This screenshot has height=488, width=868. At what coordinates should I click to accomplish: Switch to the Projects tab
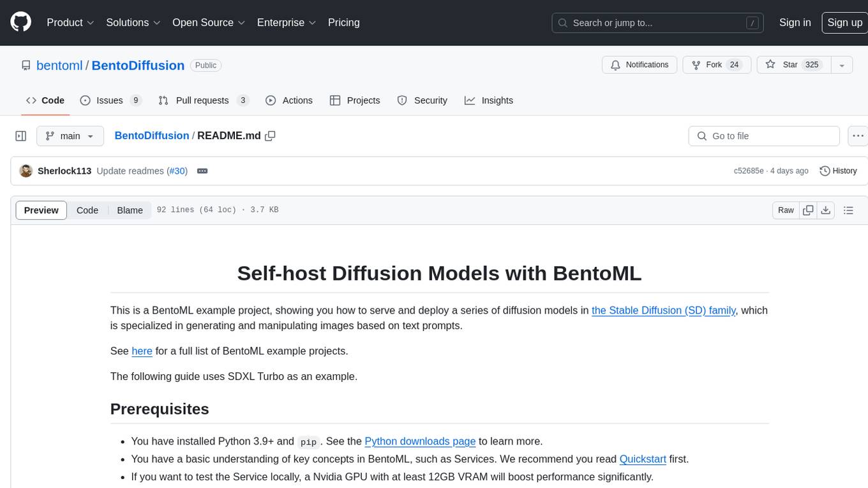tap(355, 100)
